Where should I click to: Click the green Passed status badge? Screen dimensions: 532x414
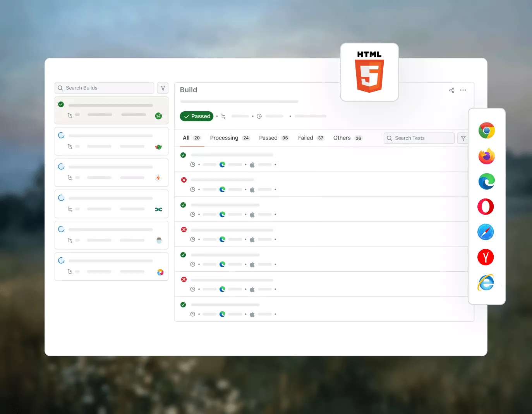pos(197,116)
